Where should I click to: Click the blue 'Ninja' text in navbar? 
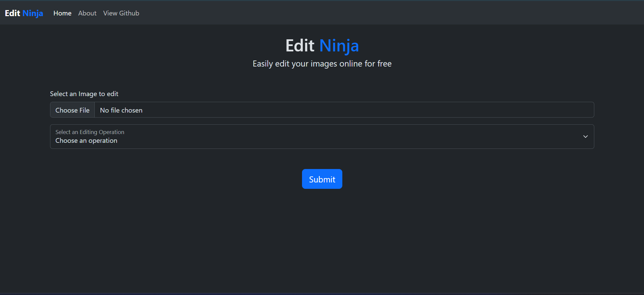[x=33, y=13]
